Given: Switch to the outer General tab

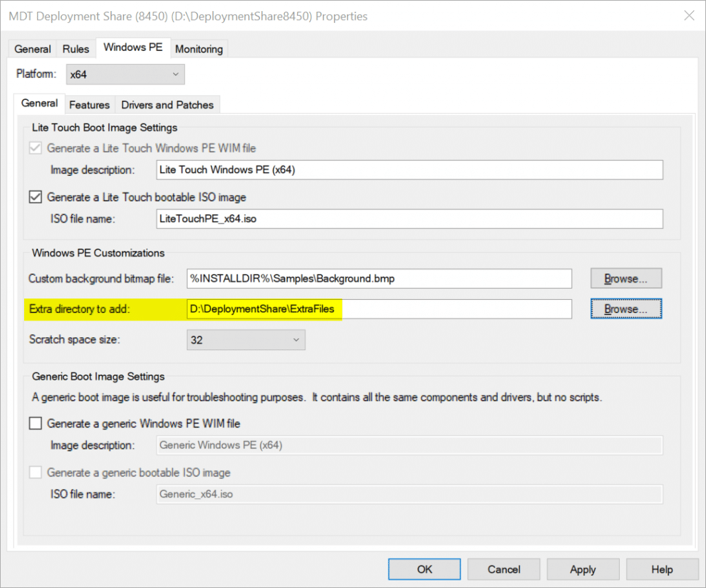Looking at the screenshot, I should (32, 49).
